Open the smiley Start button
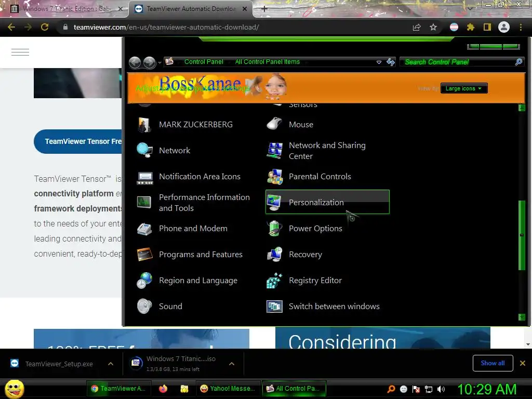Screen dimensions: 532x399 click(14, 389)
